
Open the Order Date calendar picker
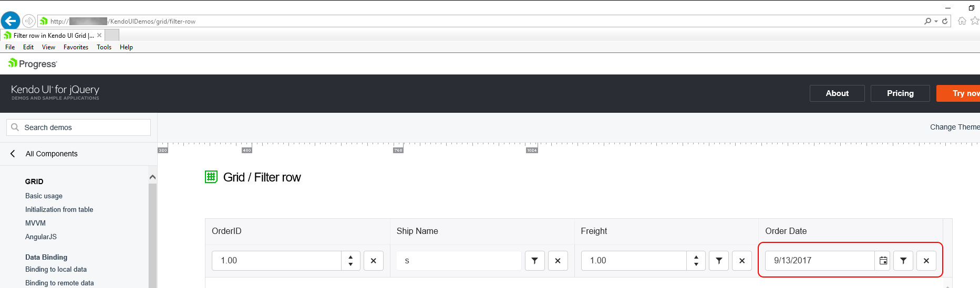(x=883, y=261)
